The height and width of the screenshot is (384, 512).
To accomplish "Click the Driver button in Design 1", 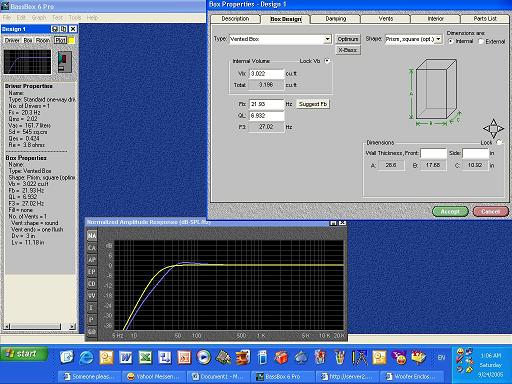I will [12, 40].
